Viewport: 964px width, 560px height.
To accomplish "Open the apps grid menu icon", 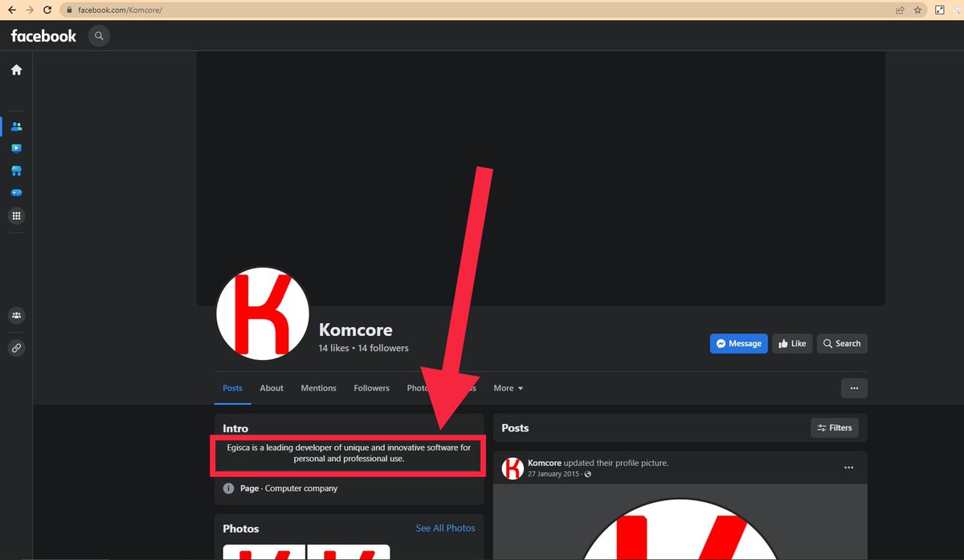I will 16,216.
